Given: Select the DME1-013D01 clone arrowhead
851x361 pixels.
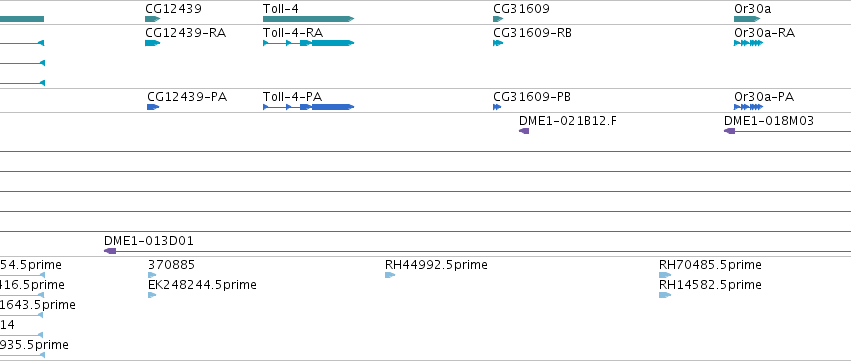Looking at the screenshot, I should [x=110, y=251].
